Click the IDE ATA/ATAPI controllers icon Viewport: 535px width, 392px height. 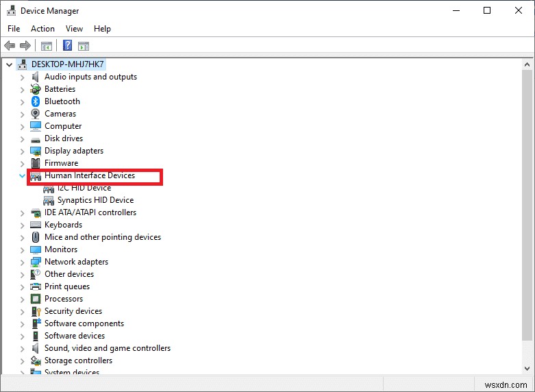(x=36, y=213)
